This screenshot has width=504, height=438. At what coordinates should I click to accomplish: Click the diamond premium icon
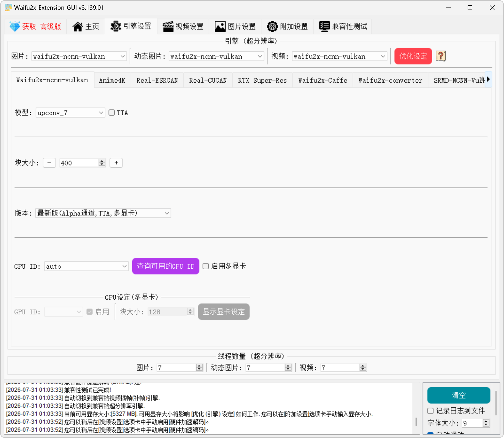coord(14,27)
